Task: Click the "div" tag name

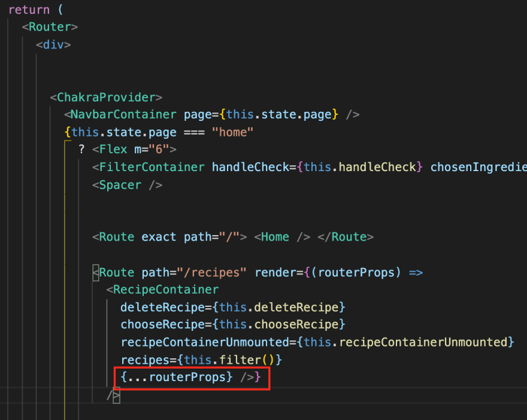Action: (x=53, y=45)
